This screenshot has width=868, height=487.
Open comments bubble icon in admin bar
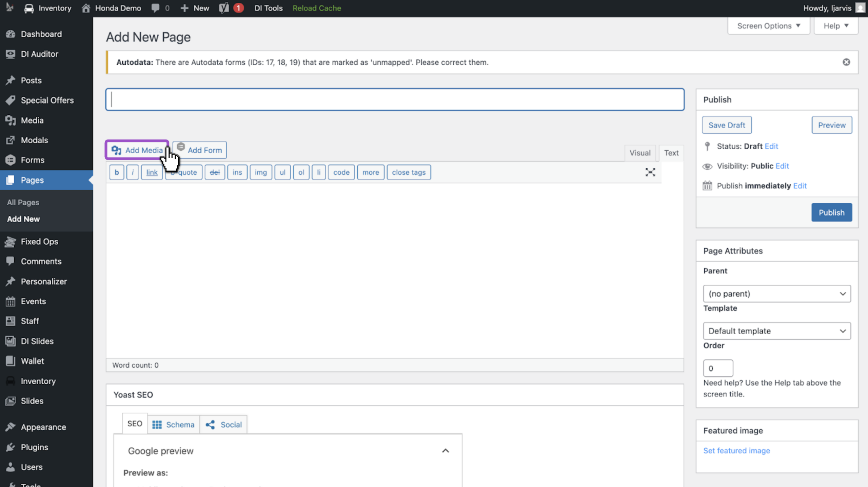[x=156, y=8]
